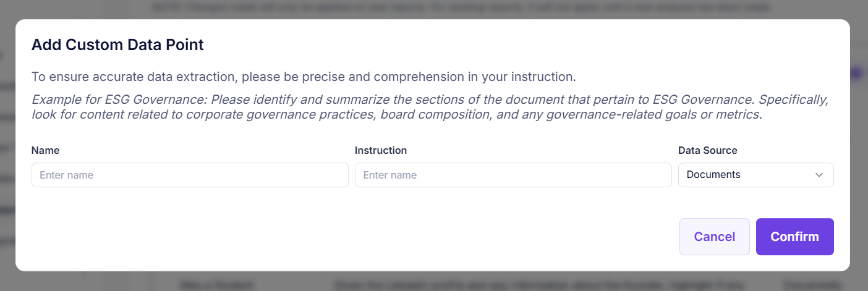The width and height of the screenshot is (868, 291).
Task: Click the accurate data extraction guidance sentence
Action: [304, 77]
